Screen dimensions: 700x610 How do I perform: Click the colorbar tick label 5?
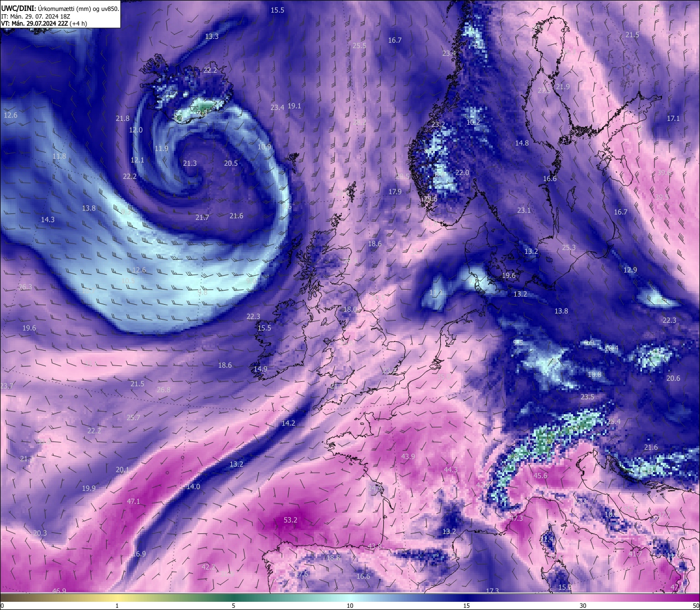coord(234,606)
